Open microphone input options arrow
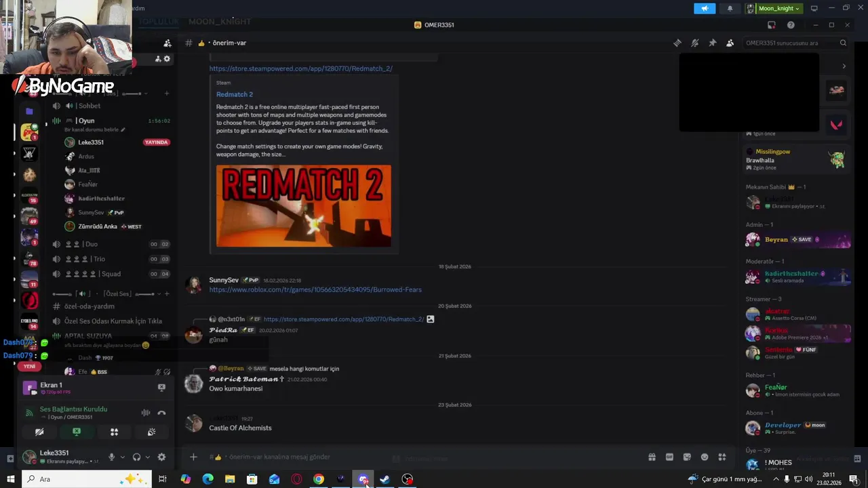 click(122, 457)
